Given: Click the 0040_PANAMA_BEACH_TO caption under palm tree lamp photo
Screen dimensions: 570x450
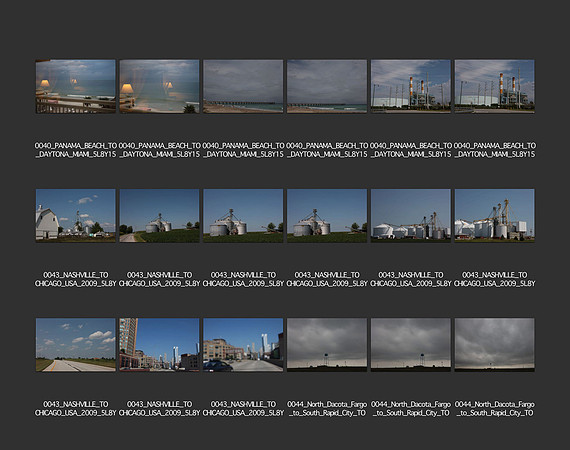Looking at the screenshot, I should [x=159, y=150].
